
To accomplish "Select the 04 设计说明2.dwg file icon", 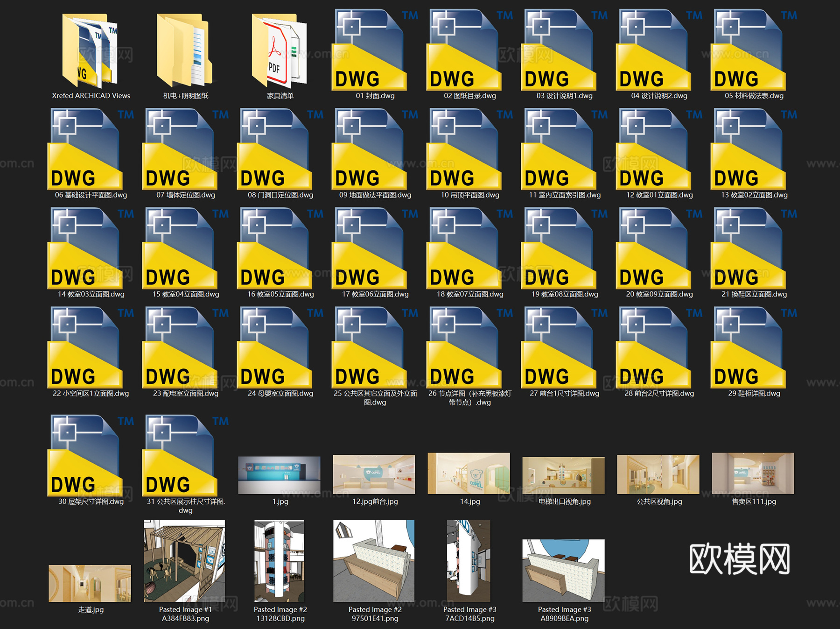I will click(x=653, y=50).
